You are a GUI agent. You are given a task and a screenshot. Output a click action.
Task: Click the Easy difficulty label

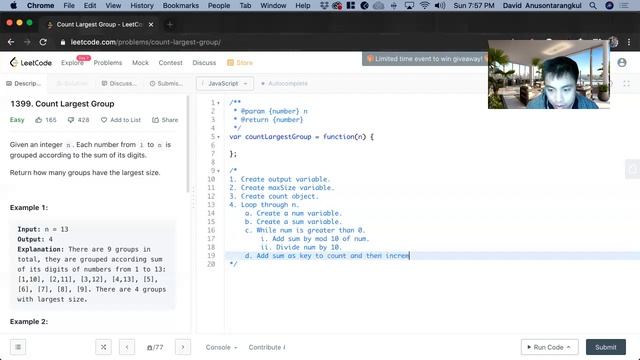(x=17, y=120)
